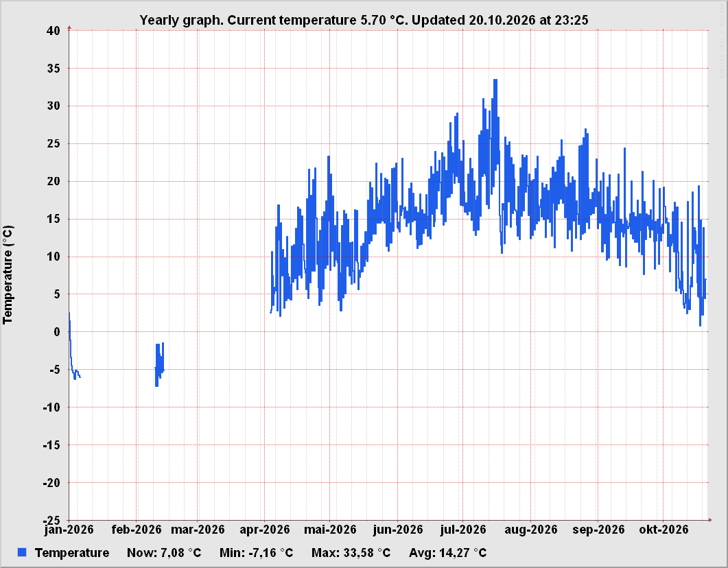Click the February data cluster near -5
Viewport: 728px width, 568px height.
[x=159, y=364]
